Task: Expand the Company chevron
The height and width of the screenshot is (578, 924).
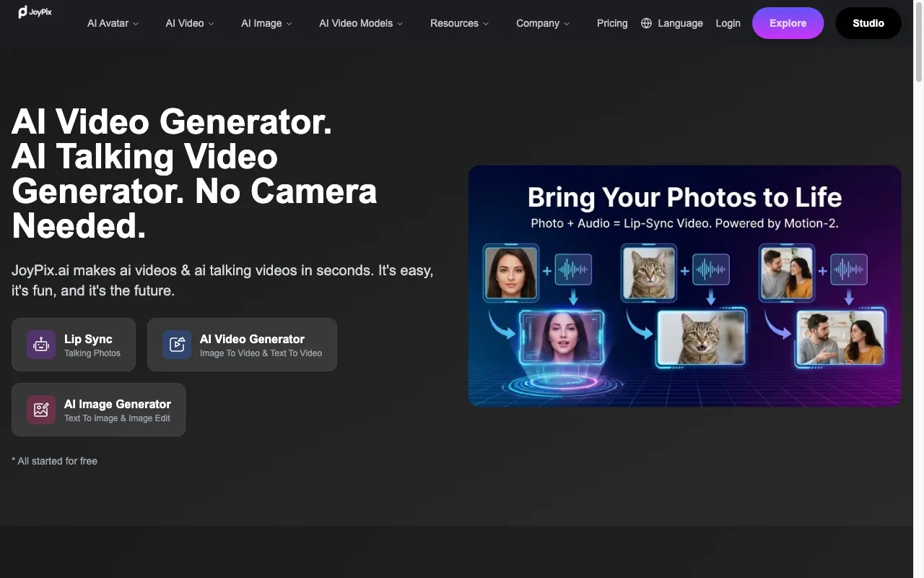Action: (567, 24)
